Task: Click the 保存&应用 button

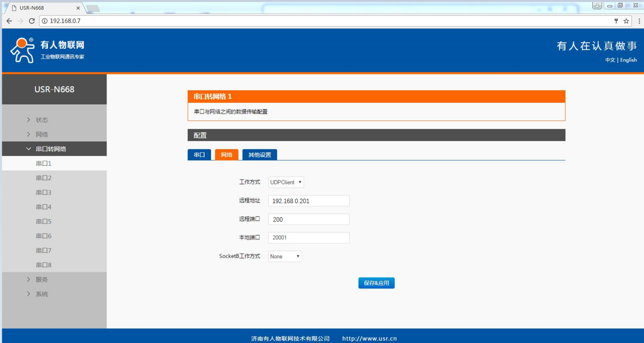Action: [376, 283]
